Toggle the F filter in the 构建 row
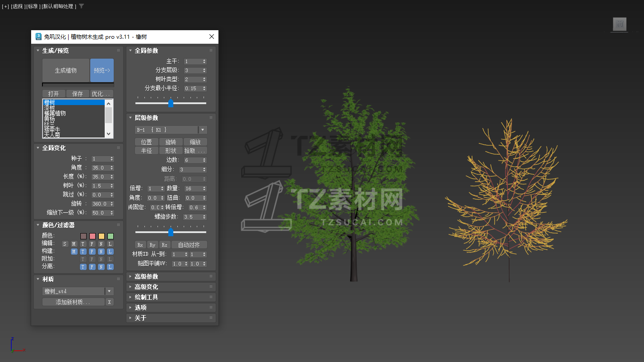This screenshot has height=362, width=644. tap(92, 252)
